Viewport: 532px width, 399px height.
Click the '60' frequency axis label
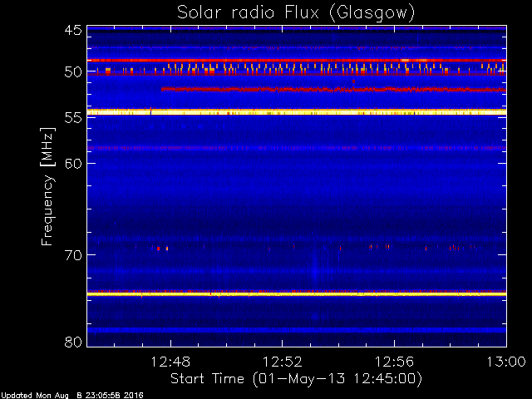click(73, 163)
